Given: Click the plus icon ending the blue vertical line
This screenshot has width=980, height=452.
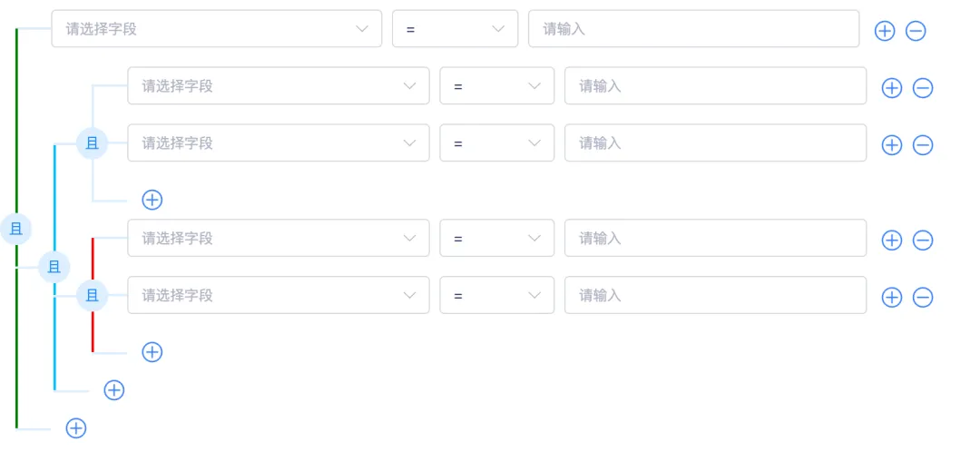Looking at the screenshot, I should (x=113, y=390).
